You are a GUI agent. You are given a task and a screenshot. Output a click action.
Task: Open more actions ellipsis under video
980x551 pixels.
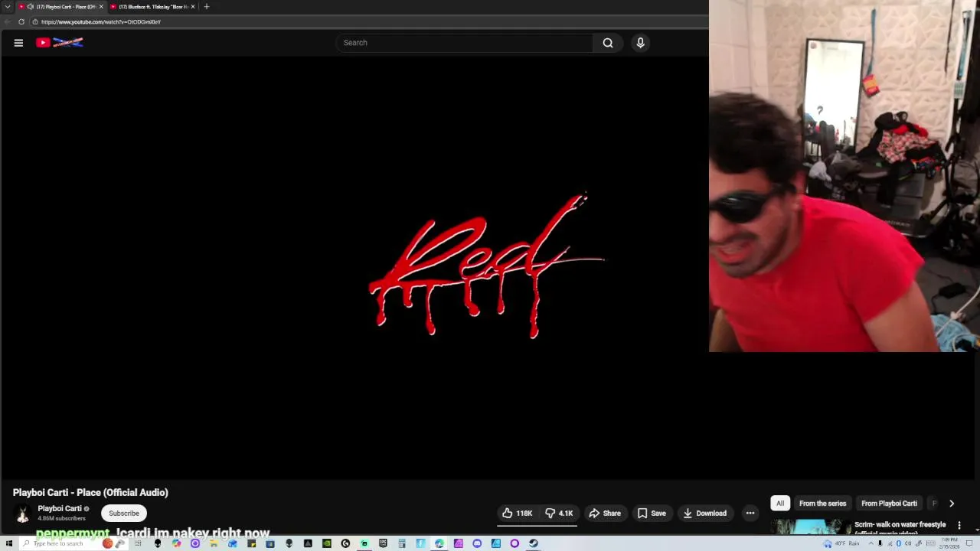(x=750, y=514)
